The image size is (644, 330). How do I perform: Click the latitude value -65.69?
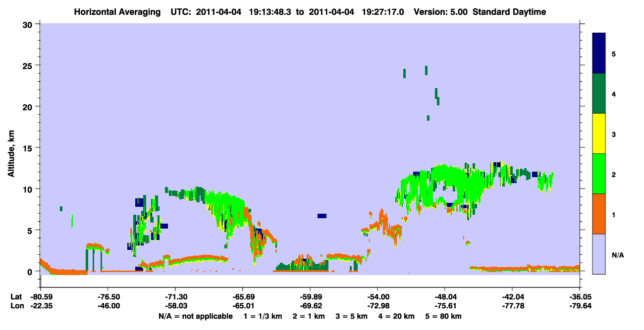pyautogui.click(x=242, y=296)
